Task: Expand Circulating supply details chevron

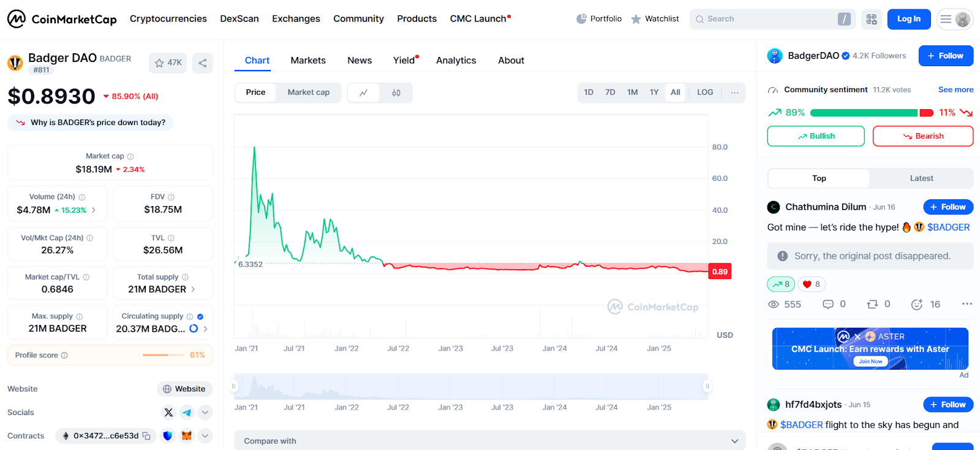Action: 205,329
